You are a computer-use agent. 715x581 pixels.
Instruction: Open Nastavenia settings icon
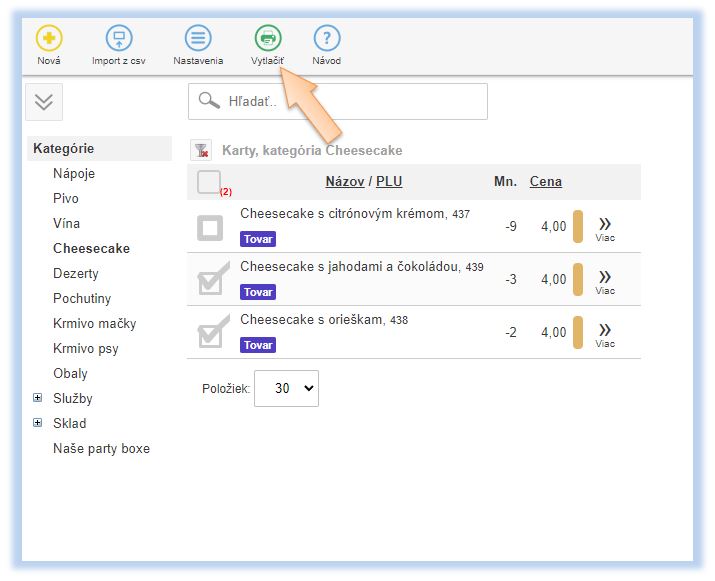[198, 39]
